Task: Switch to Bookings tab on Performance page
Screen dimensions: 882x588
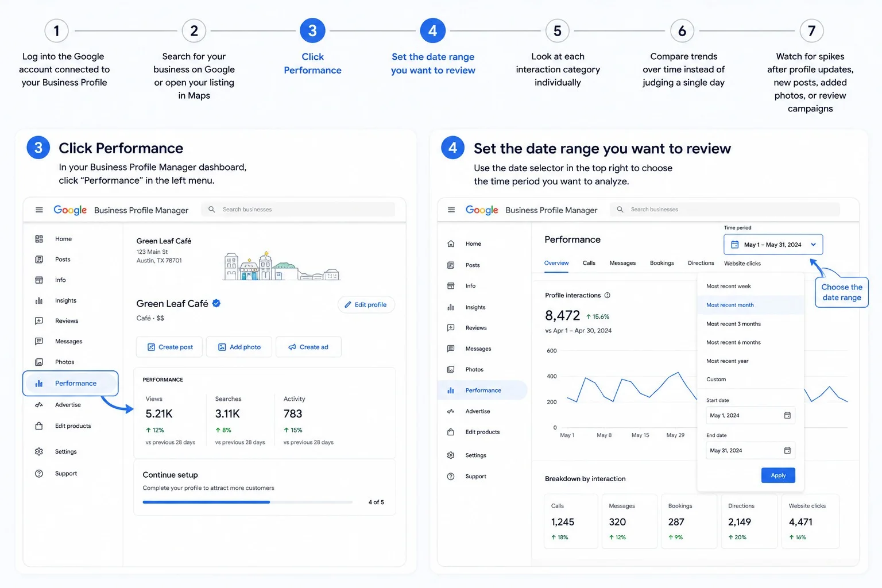Action: (x=661, y=263)
